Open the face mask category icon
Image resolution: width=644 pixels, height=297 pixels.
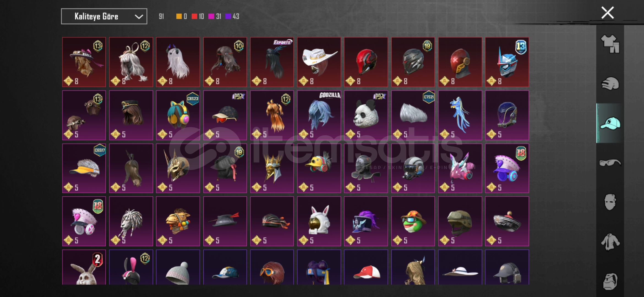click(610, 202)
